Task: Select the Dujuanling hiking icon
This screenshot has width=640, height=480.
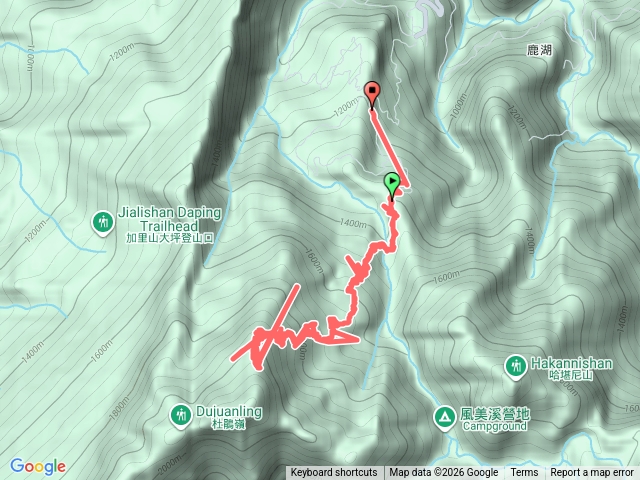Action: [x=180, y=416]
